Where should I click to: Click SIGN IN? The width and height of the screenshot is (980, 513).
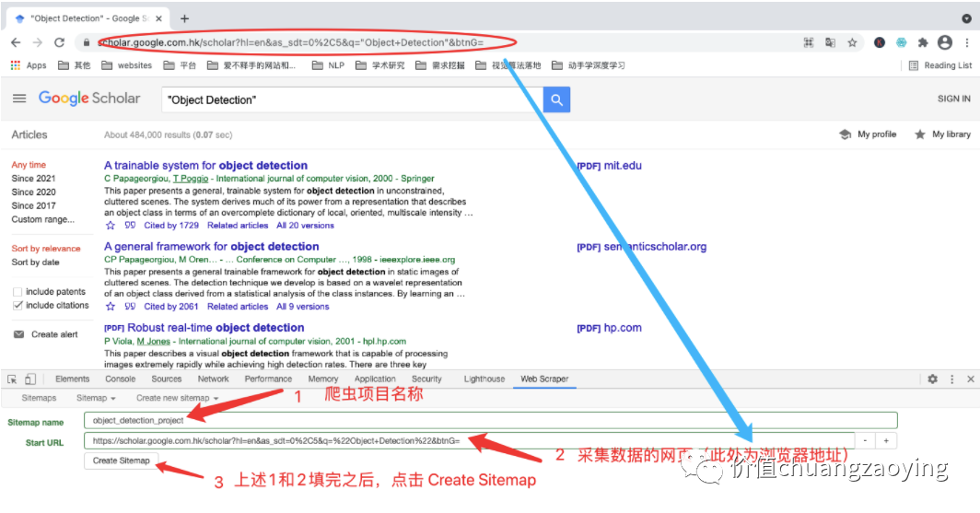(x=954, y=99)
